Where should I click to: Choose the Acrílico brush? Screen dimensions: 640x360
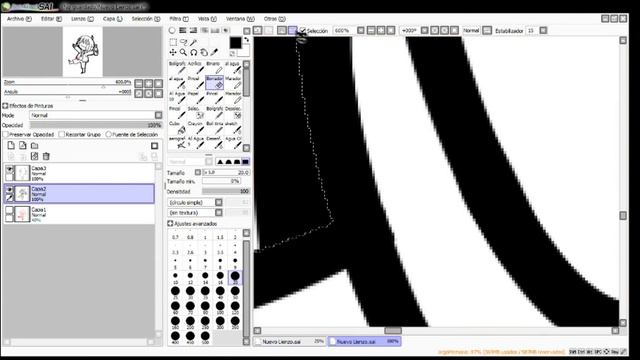tap(196, 67)
